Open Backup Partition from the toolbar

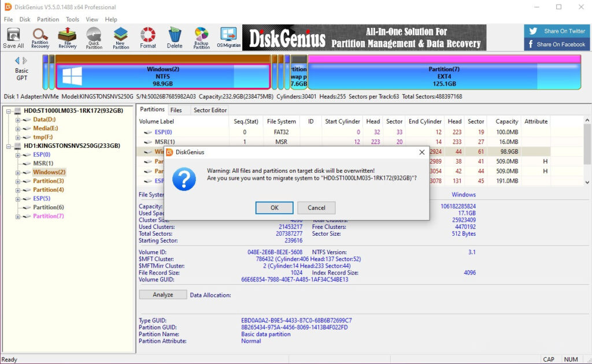201,38
